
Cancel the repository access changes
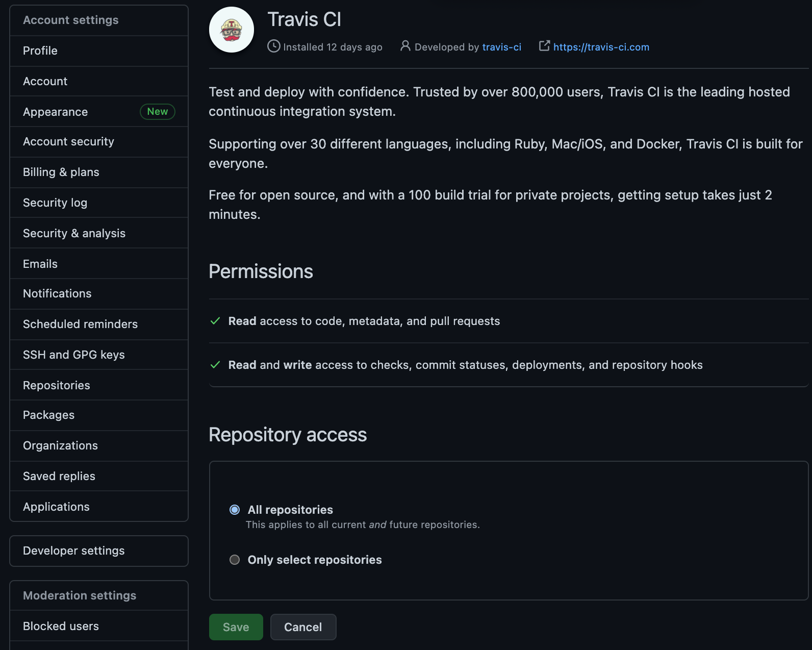[x=303, y=627]
